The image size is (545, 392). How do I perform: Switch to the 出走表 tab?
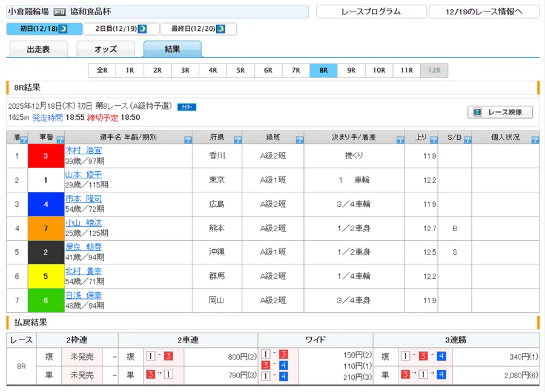[38, 50]
